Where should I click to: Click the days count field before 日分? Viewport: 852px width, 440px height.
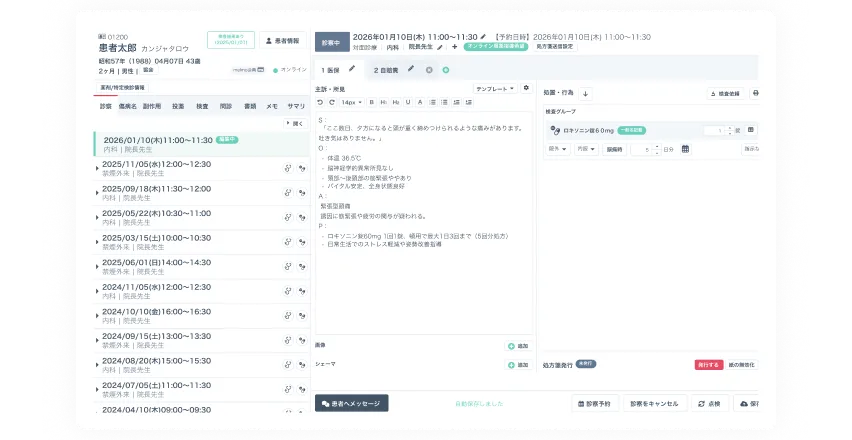click(646, 149)
